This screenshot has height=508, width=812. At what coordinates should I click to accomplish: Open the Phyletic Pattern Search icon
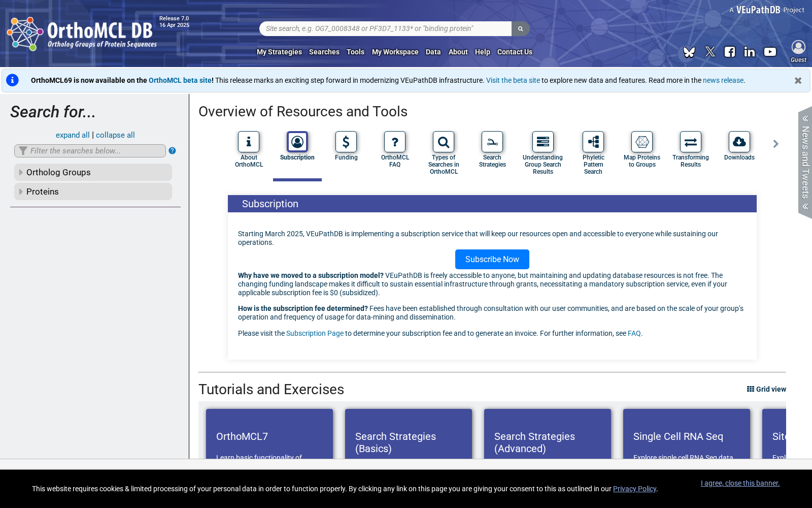[593, 142]
